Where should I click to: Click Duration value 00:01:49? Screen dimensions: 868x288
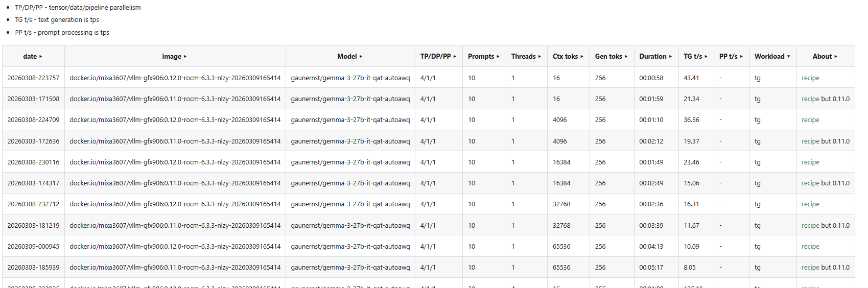[651, 162]
